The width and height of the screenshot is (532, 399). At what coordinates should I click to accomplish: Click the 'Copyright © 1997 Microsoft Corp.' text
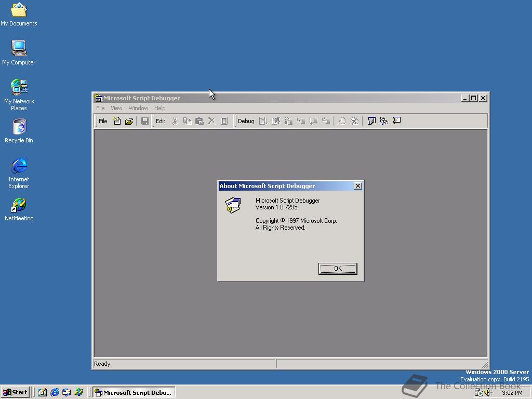pyautogui.click(x=296, y=221)
